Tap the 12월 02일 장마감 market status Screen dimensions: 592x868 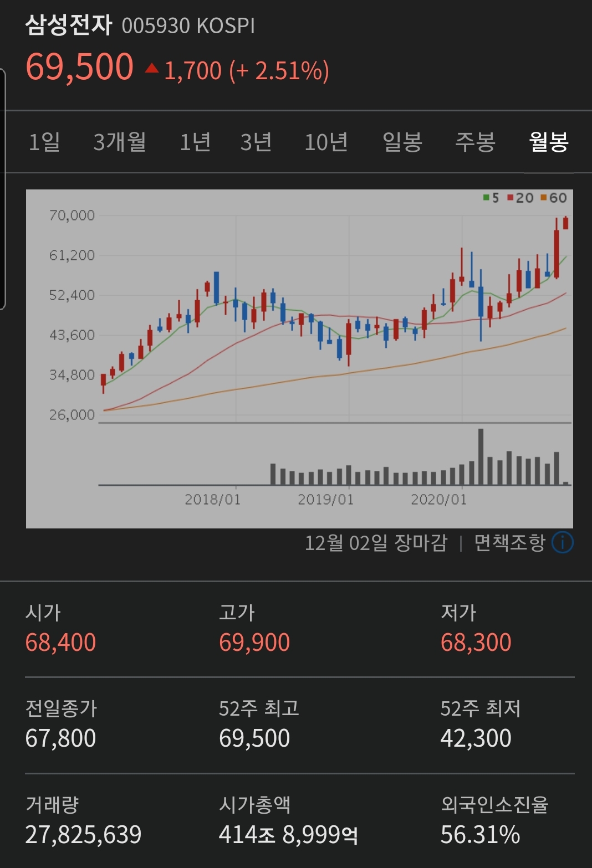click(376, 542)
